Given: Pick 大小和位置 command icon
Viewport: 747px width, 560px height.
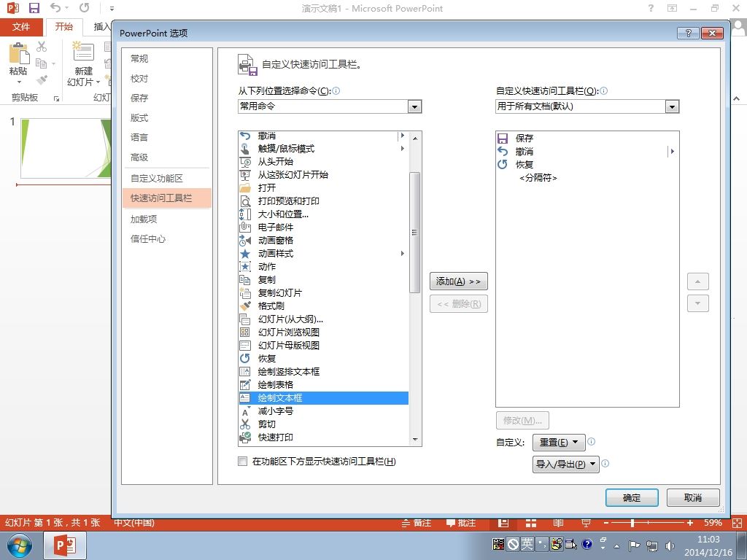Looking at the screenshot, I should [245, 214].
